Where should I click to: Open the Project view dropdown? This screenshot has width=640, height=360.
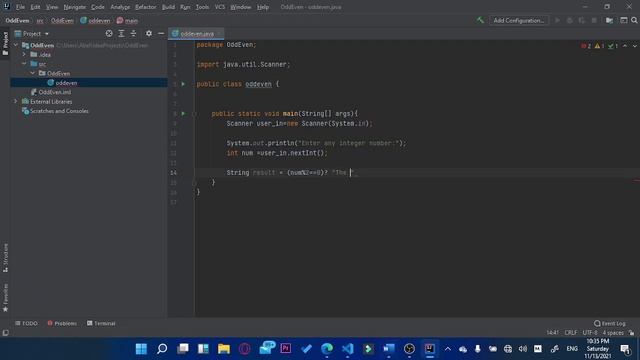(x=32, y=33)
